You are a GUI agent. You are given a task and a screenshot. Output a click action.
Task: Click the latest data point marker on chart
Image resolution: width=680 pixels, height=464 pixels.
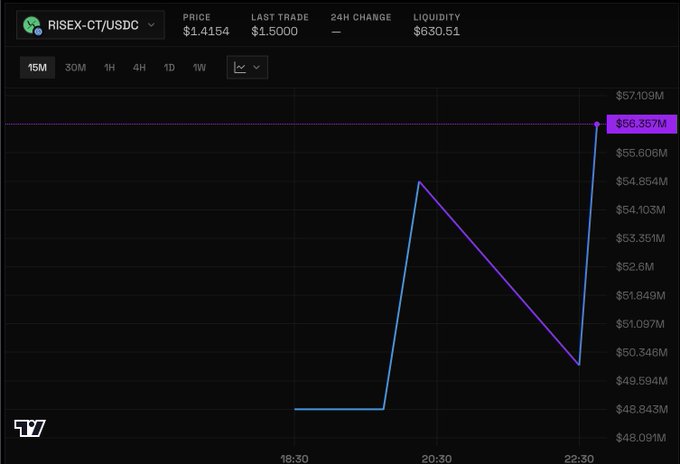[597, 124]
